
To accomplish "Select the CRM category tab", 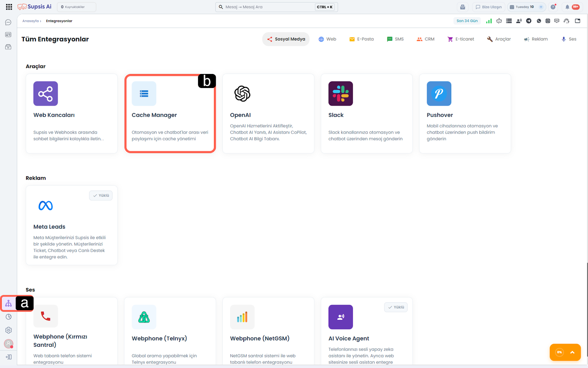I will pos(426,39).
